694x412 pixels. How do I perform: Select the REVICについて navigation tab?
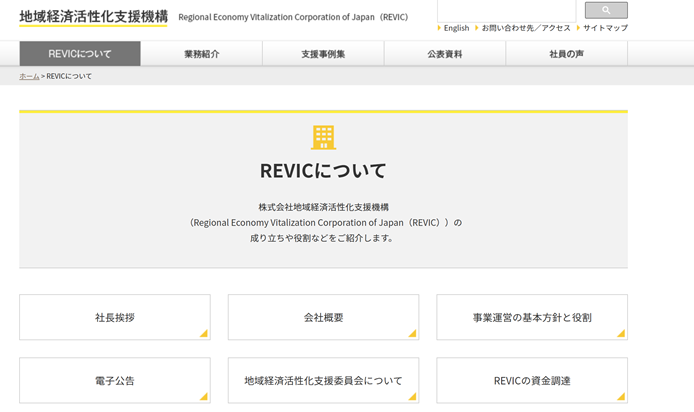coord(80,54)
